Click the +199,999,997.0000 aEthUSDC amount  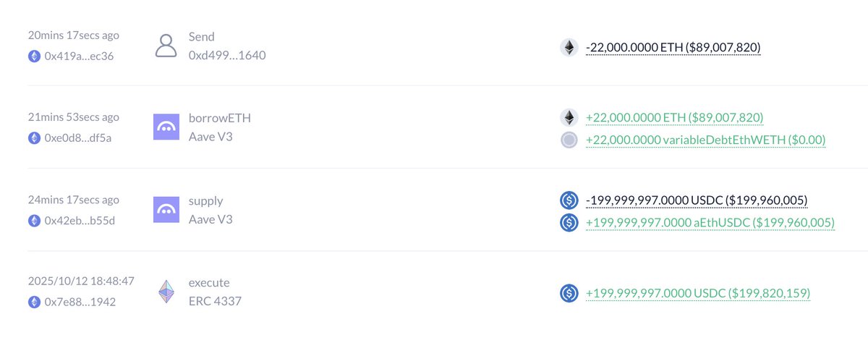point(710,222)
